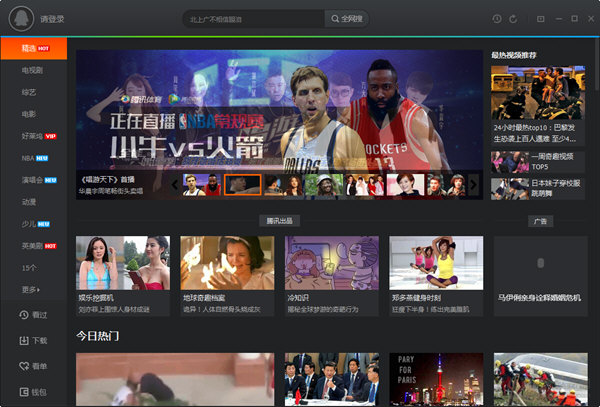Image resolution: width=600 pixels, height=407 pixels.
Task: Open the large blurry 今日热门 video
Action: pyautogui.click(x=175, y=379)
